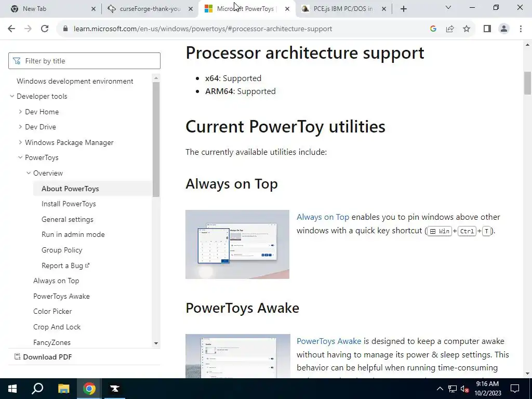The image size is (532, 399).
Task: Open the Chrome three-dot menu
Action: click(521, 29)
